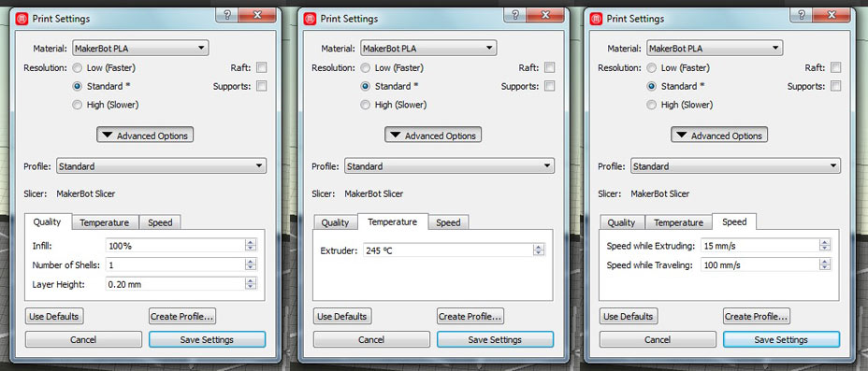The image size is (868, 371).
Task: Click the help question mark in left window
Action: click(x=227, y=15)
